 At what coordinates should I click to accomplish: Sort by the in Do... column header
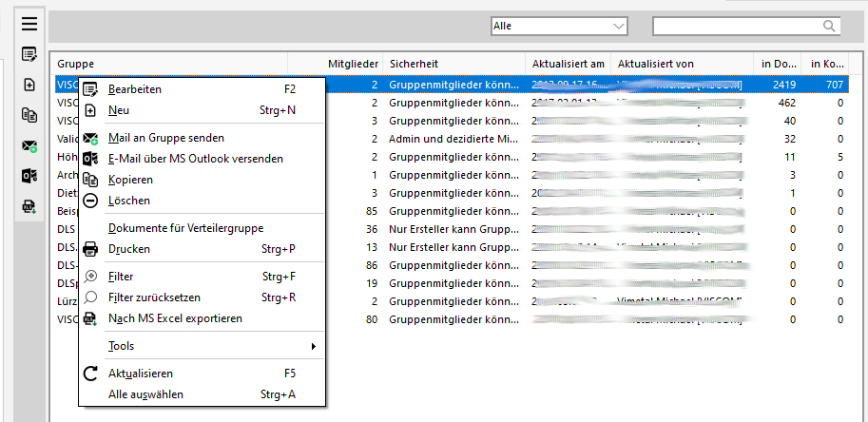778,64
